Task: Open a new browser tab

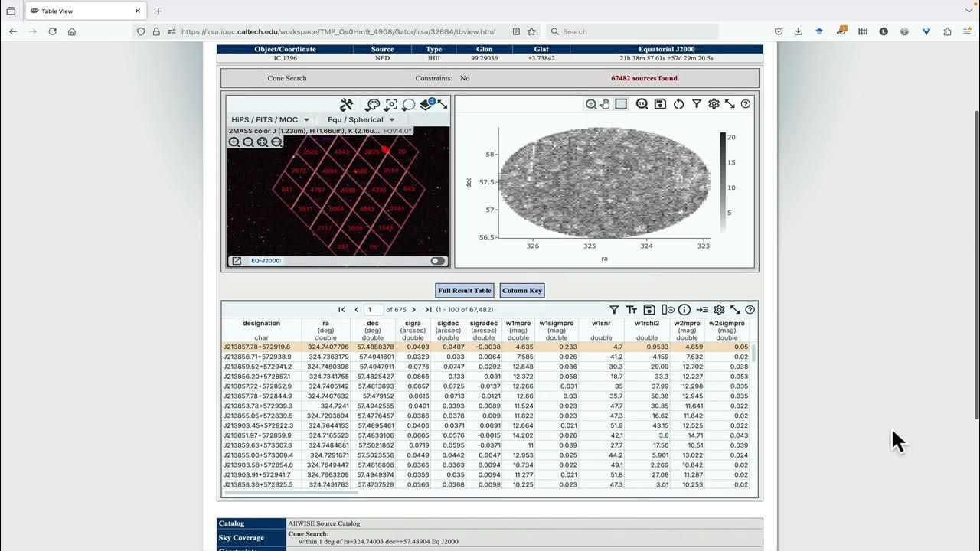Action: click(158, 11)
